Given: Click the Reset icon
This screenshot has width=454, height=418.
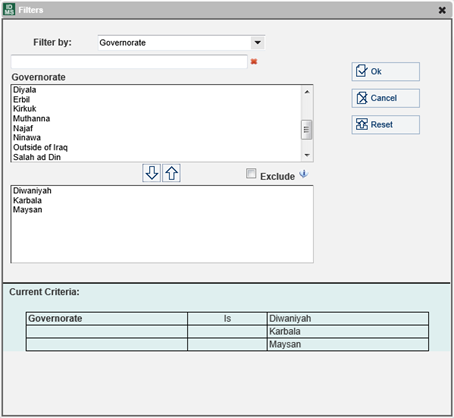Looking at the screenshot, I should (x=362, y=124).
